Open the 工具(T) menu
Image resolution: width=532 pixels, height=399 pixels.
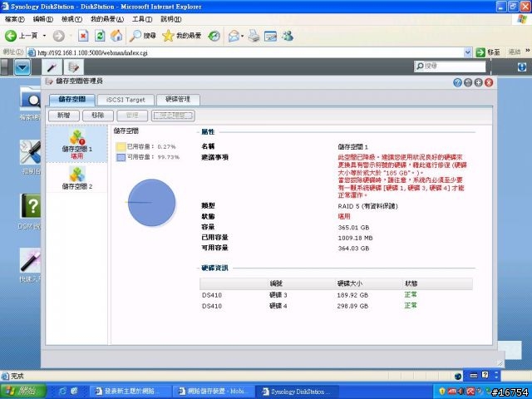142,19
